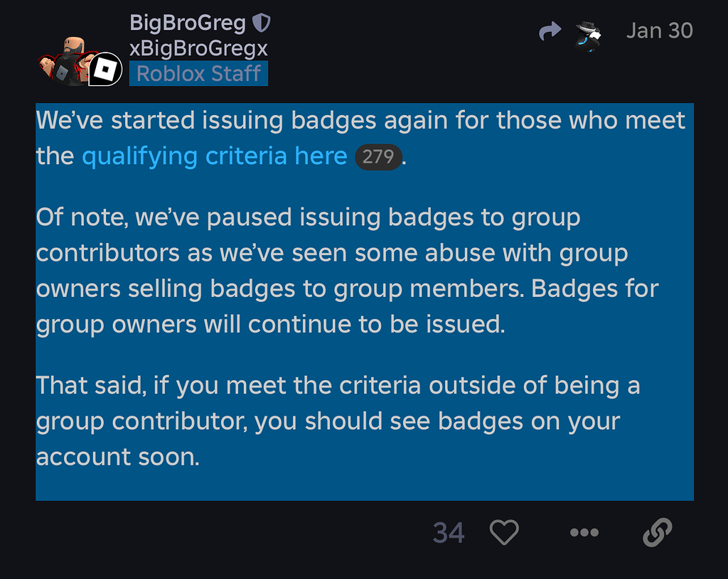Click the moderator shield icon beside BigBroGreg

click(262, 22)
